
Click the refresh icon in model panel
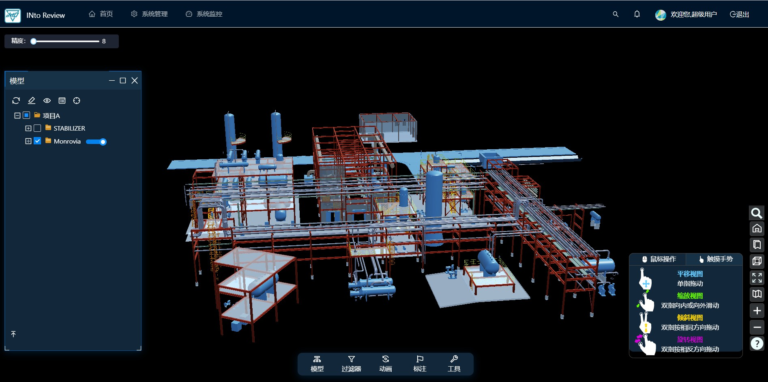(x=16, y=100)
